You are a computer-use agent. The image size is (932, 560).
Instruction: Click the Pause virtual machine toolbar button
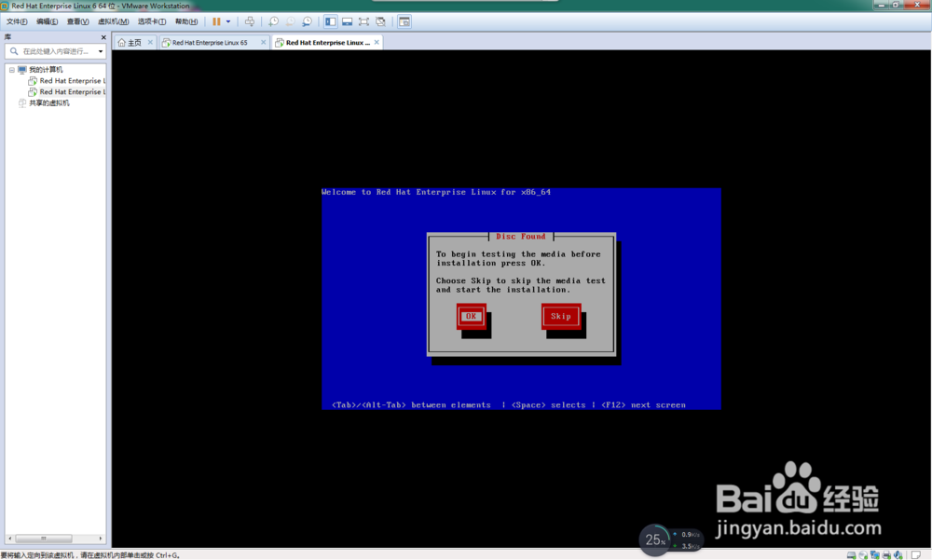216,21
